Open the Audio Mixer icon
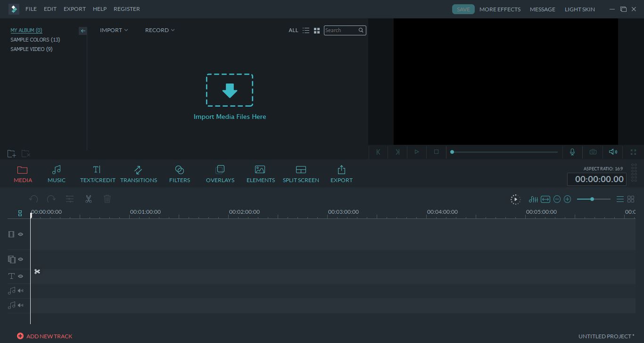The height and width of the screenshot is (343, 644). click(533, 199)
